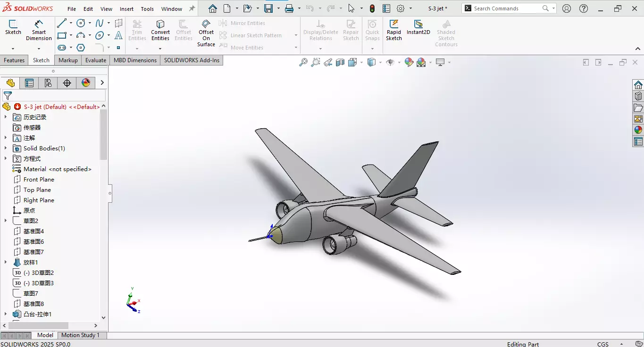Click the Save icon
This screenshot has width=644, height=347.
click(x=268, y=8)
